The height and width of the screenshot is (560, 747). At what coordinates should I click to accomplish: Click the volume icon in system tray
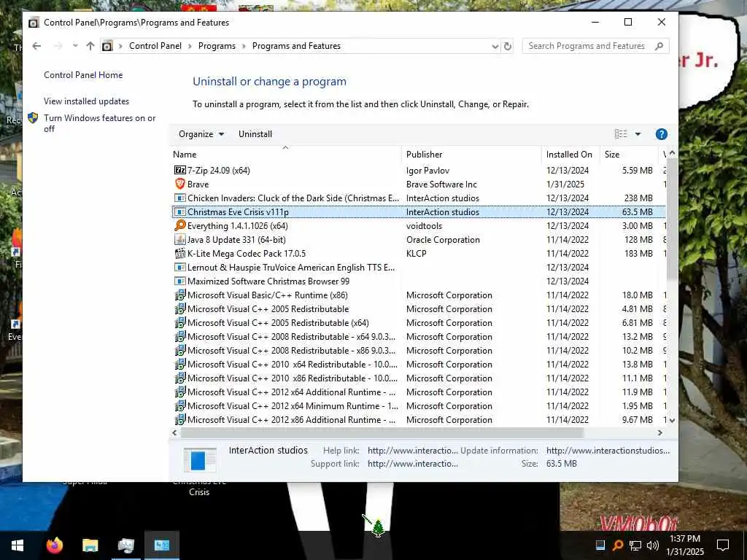653,545
